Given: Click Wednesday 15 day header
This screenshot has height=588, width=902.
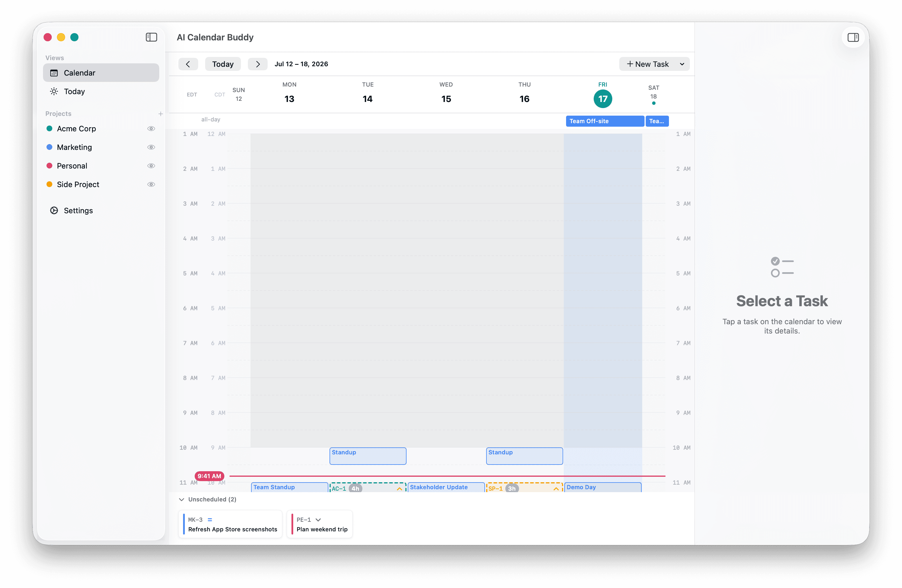Looking at the screenshot, I should coord(446,93).
